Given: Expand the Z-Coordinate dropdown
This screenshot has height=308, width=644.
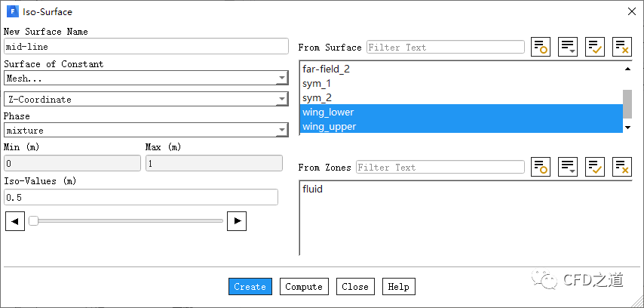Looking at the screenshot, I should (146, 99).
